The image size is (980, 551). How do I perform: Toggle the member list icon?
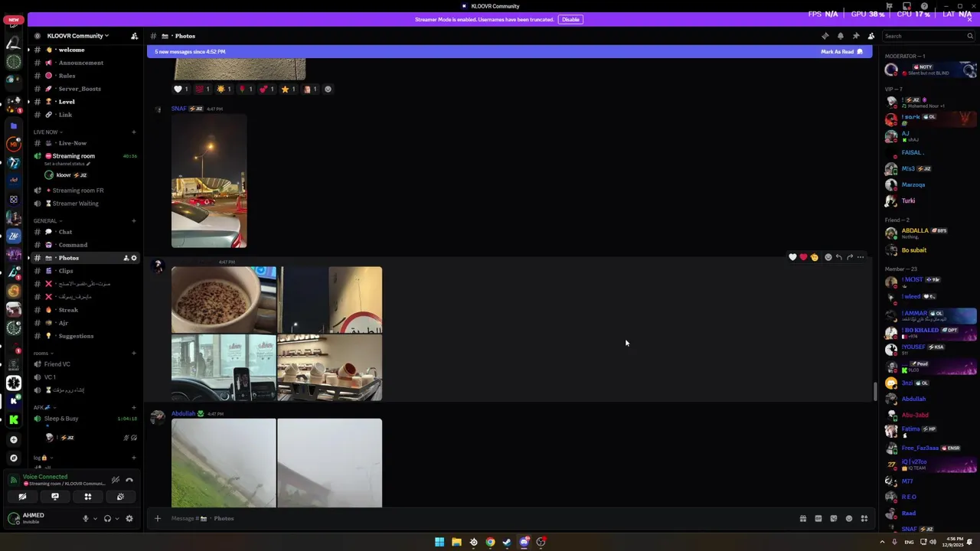[x=871, y=36]
